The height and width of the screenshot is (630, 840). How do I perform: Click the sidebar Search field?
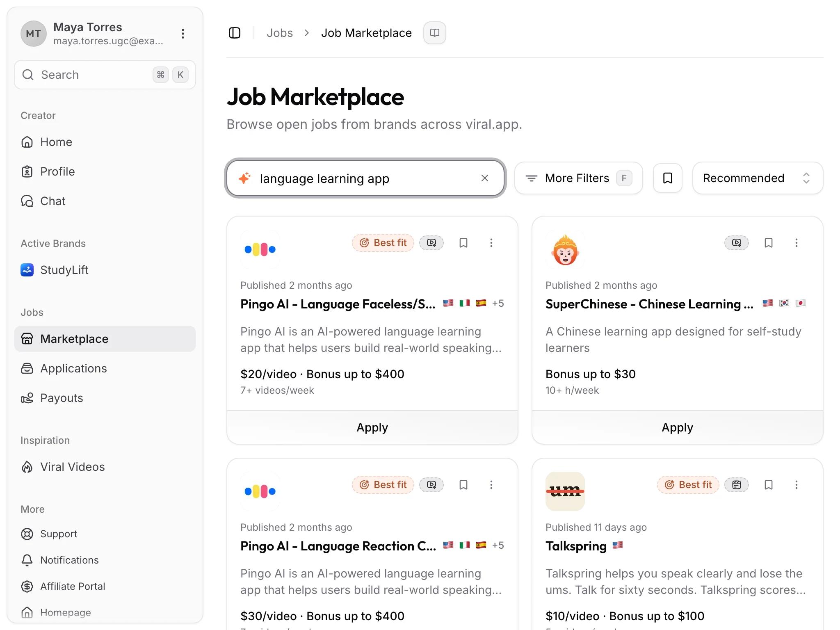(105, 75)
